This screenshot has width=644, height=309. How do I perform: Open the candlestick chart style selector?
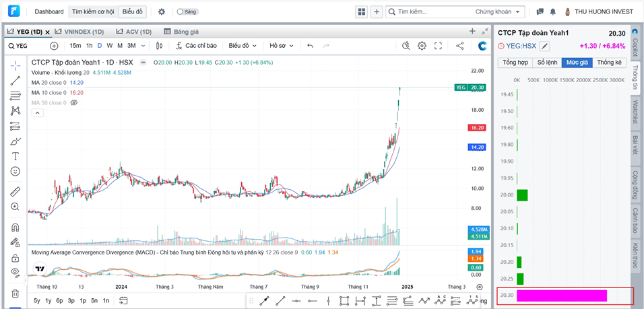(160, 46)
